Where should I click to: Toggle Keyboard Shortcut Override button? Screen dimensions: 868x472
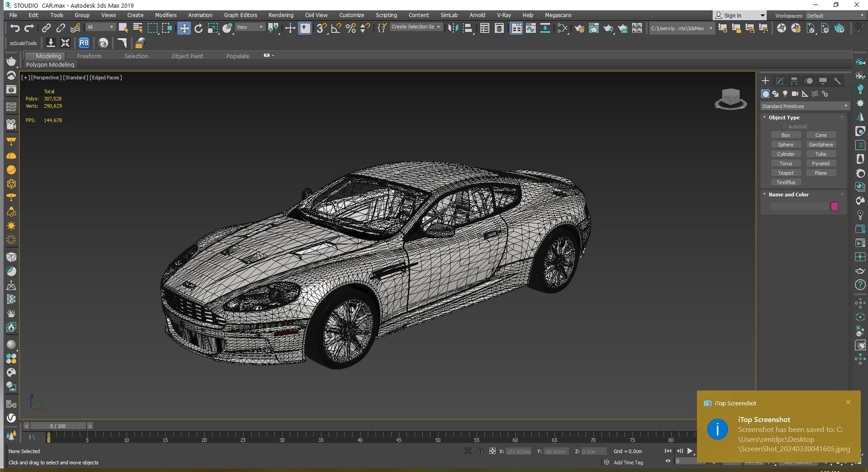coord(305,28)
